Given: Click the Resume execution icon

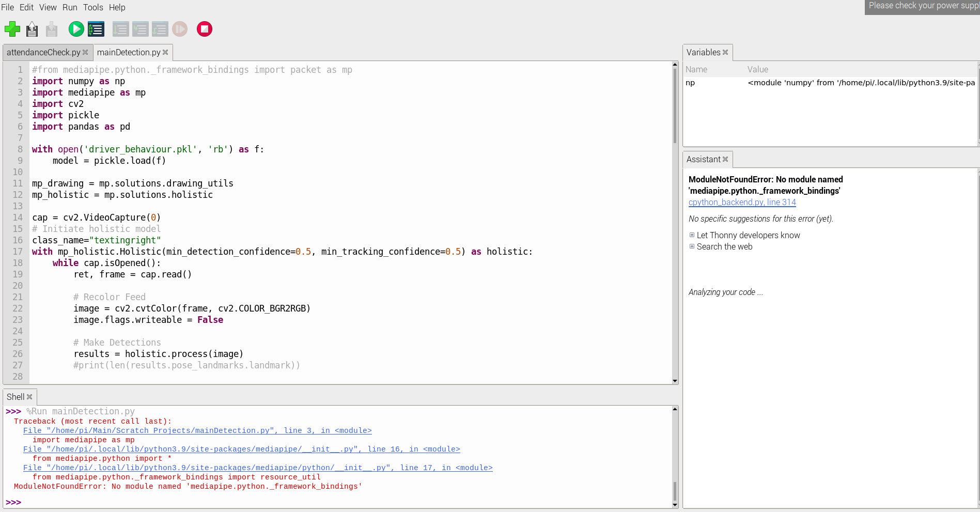Looking at the screenshot, I should (180, 29).
